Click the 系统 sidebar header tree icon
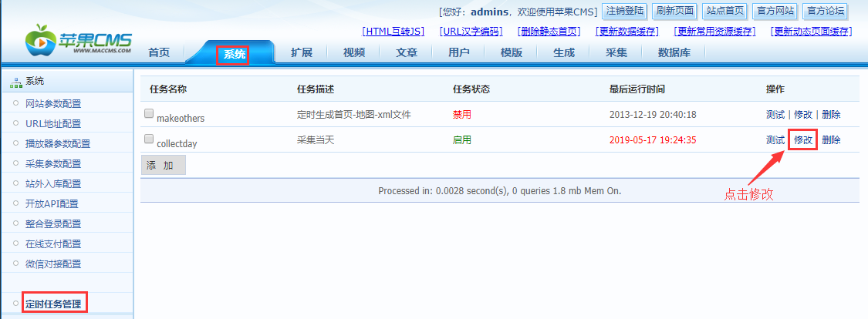The width and height of the screenshot is (868, 319). 16,82
